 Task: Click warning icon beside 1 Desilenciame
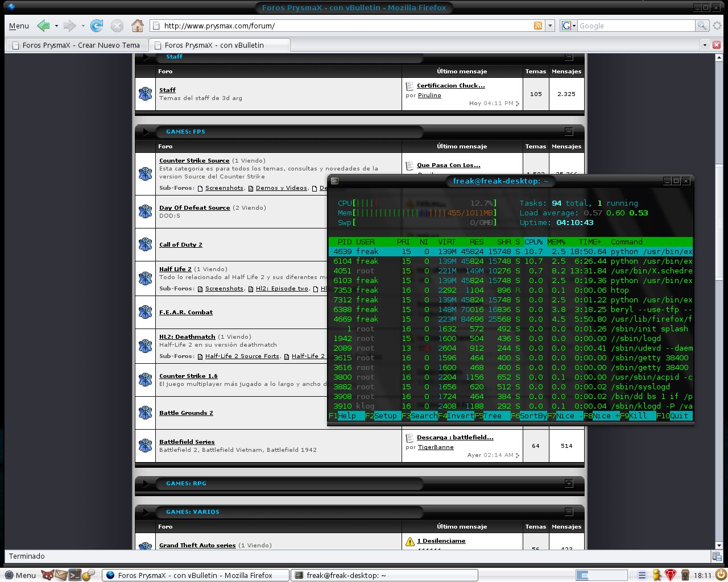410,542
